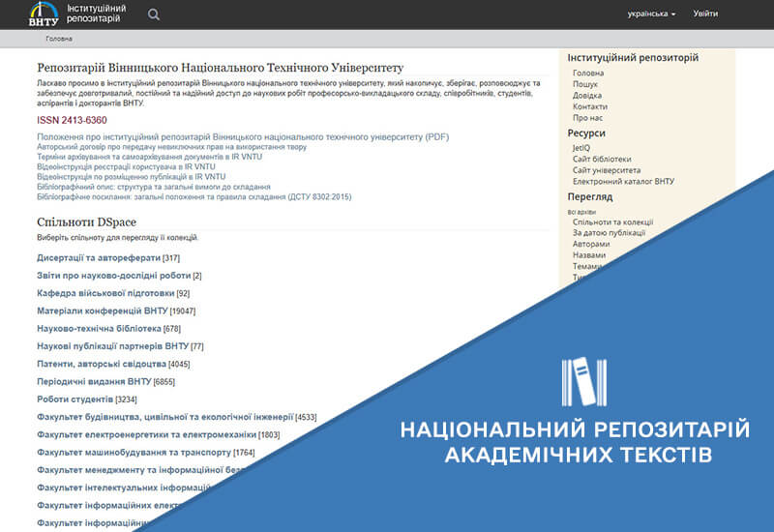
Task: Select Контакти in sidebar menu
Action: (590, 106)
